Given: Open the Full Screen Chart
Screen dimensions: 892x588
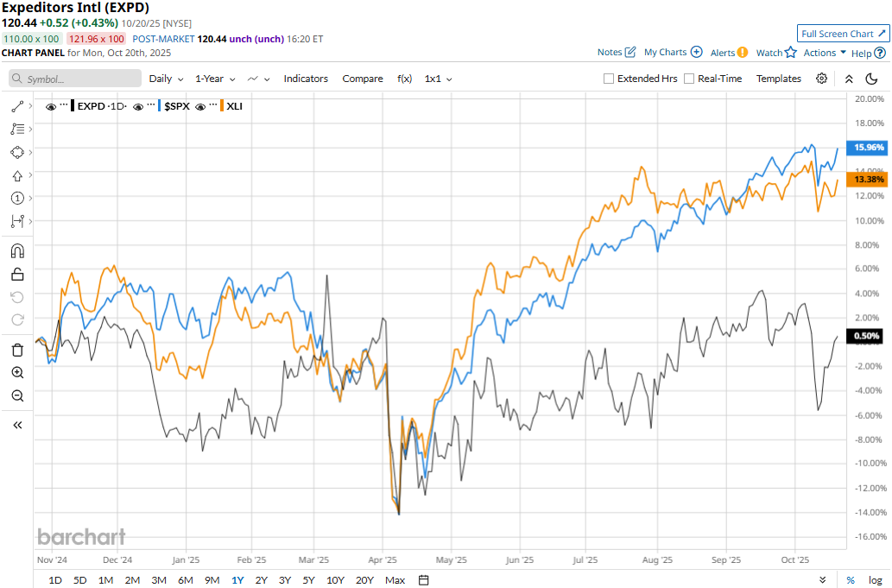Looking at the screenshot, I should [x=843, y=34].
